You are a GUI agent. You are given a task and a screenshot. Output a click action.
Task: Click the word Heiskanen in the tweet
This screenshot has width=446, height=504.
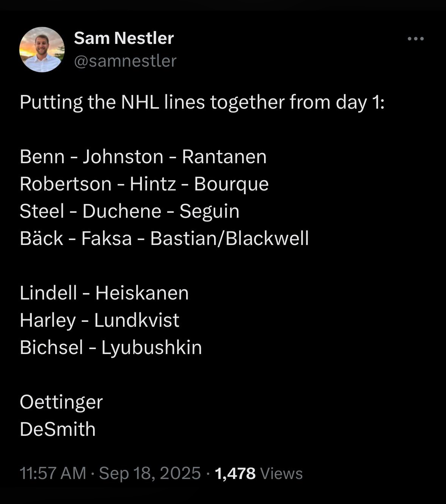pyautogui.click(x=142, y=293)
